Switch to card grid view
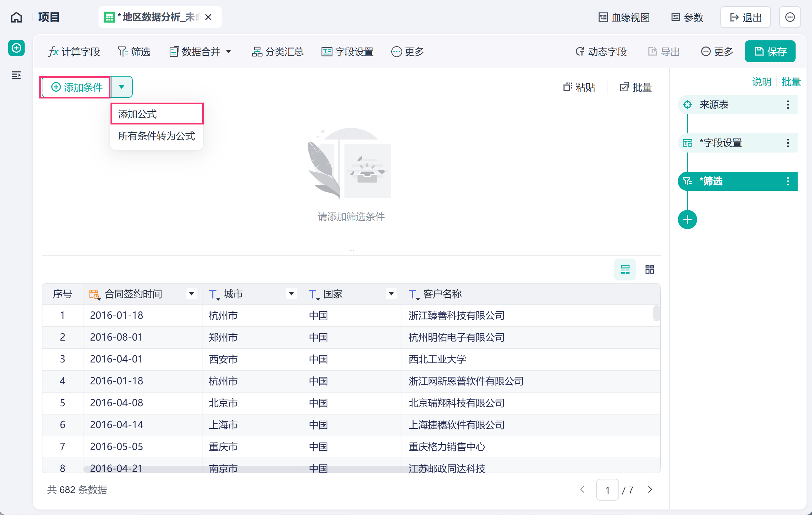Screen dimensions: 812x515 pos(650,269)
